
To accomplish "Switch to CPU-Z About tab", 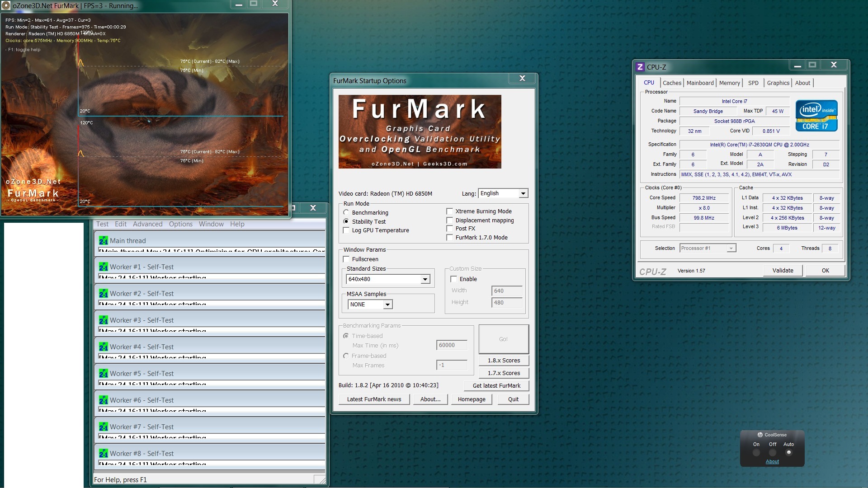I will [x=802, y=83].
